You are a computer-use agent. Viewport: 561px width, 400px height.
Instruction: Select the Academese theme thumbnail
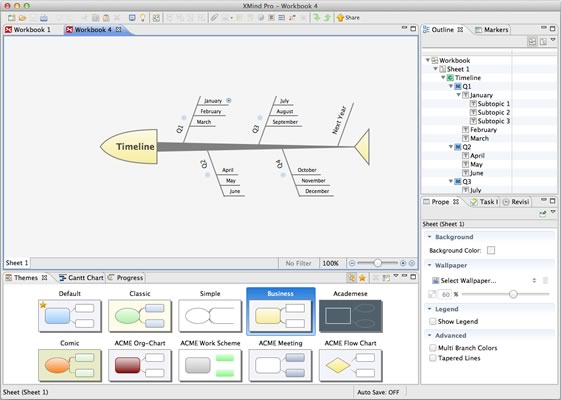(x=351, y=316)
